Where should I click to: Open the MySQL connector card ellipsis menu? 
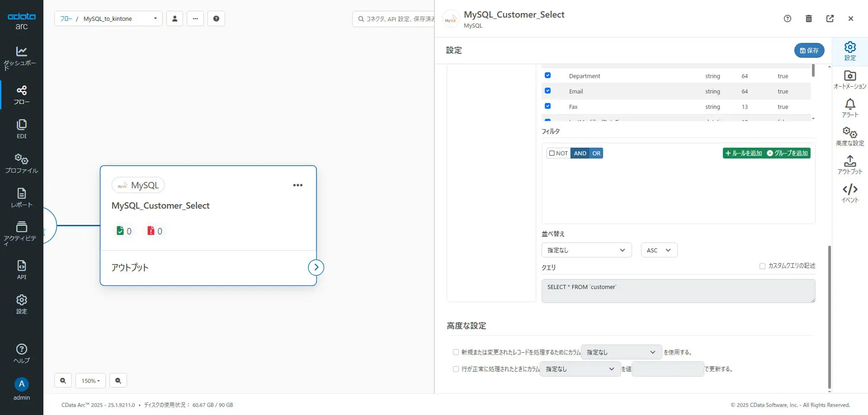coord(297,185)
